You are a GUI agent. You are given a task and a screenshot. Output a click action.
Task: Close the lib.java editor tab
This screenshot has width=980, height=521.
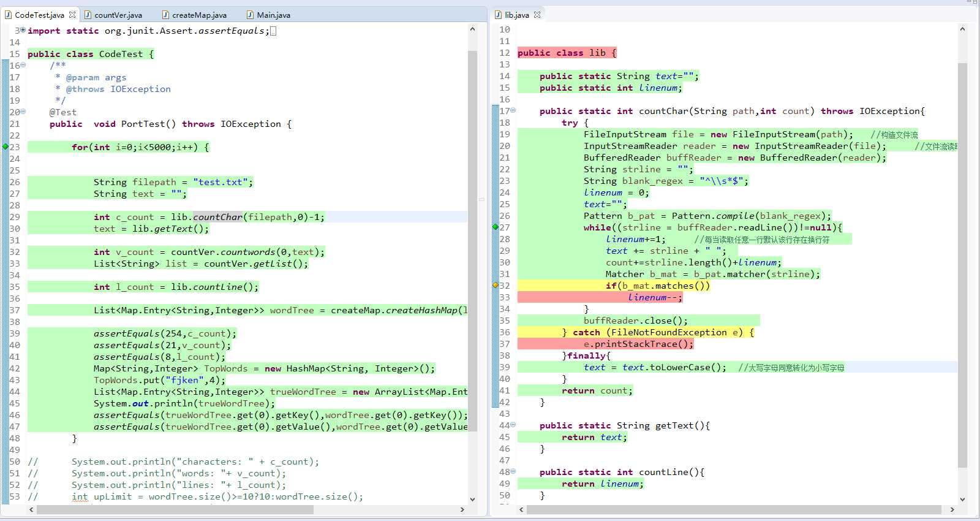(537, 15)
